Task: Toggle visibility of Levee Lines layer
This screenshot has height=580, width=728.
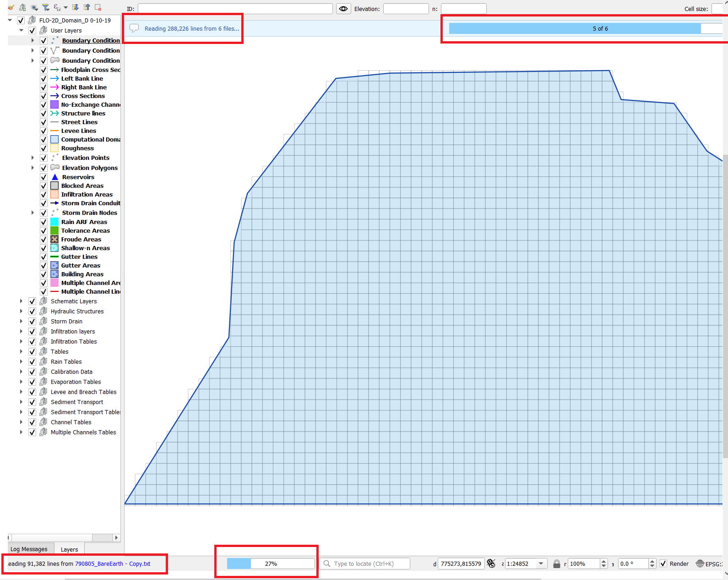Action: coord(43,131)
